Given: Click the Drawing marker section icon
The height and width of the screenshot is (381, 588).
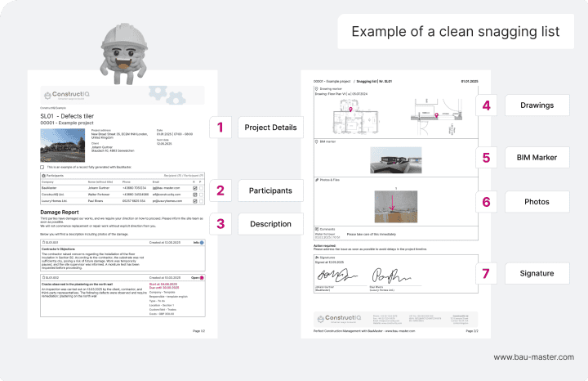Looking at the screenshot, I should 316,88.
